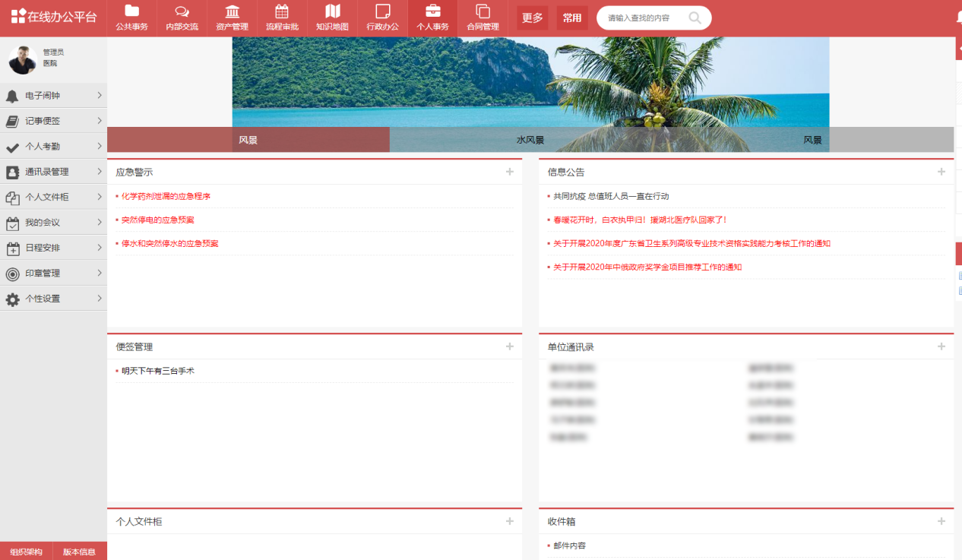Open the 合同管理 copy icon
This screenshot has width=962, height=560.
point(483,11)
